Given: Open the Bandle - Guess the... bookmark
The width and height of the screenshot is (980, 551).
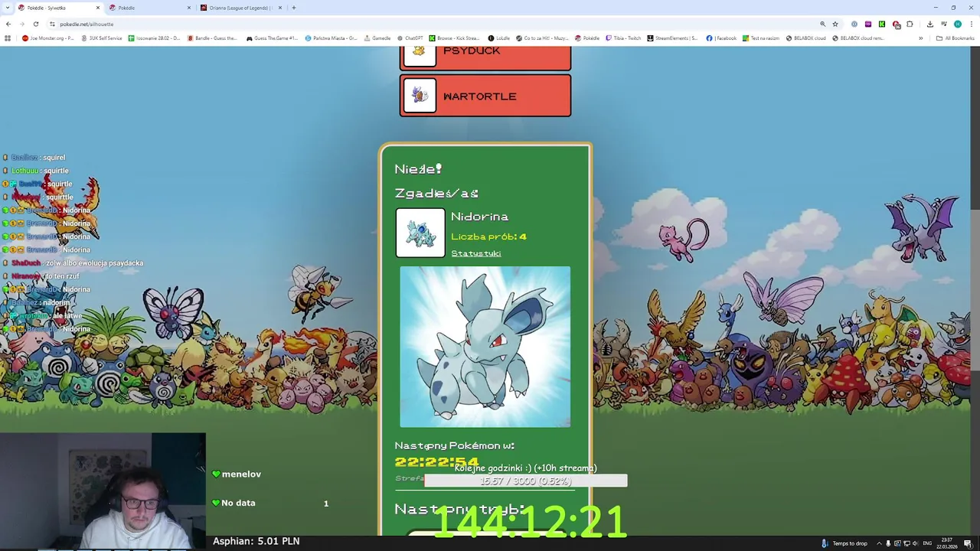Looking at the screenshot, I should (x=213, y=38).
